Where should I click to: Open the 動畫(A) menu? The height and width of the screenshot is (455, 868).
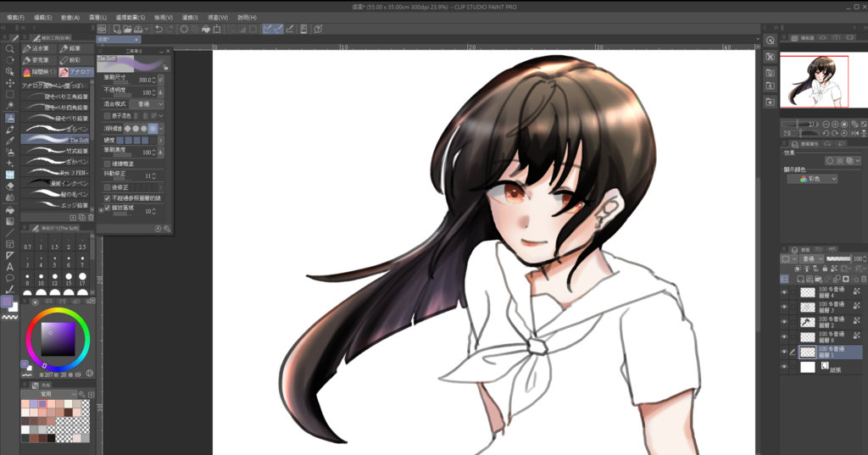(70, 17)
